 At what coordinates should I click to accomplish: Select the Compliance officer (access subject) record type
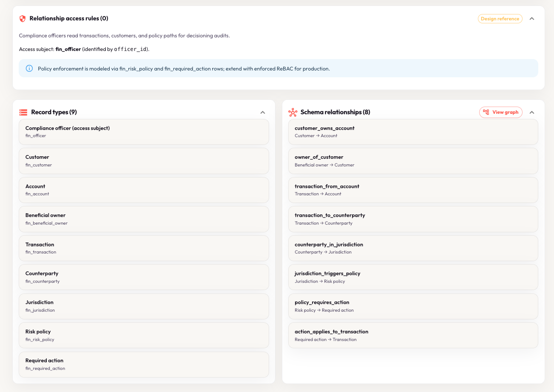tap(144, 132)
